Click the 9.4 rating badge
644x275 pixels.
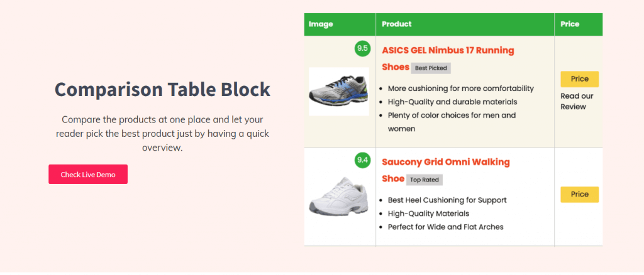(x=362, y=160)
